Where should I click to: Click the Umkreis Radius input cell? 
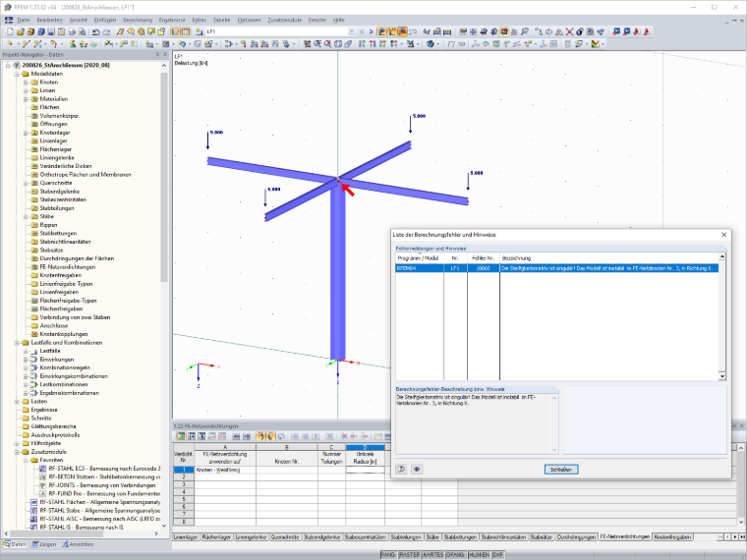click(365, 470)
